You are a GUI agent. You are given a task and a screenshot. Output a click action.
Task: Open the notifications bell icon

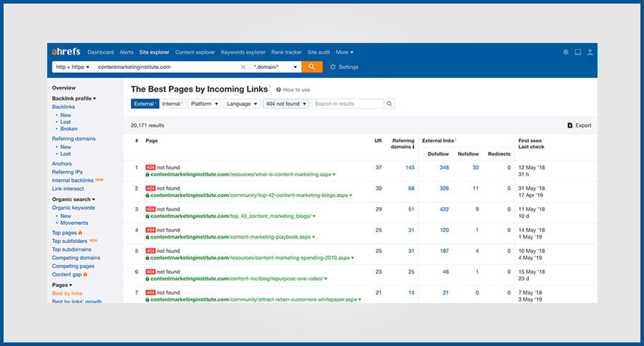pyautogui.click(x=565, y=52)
